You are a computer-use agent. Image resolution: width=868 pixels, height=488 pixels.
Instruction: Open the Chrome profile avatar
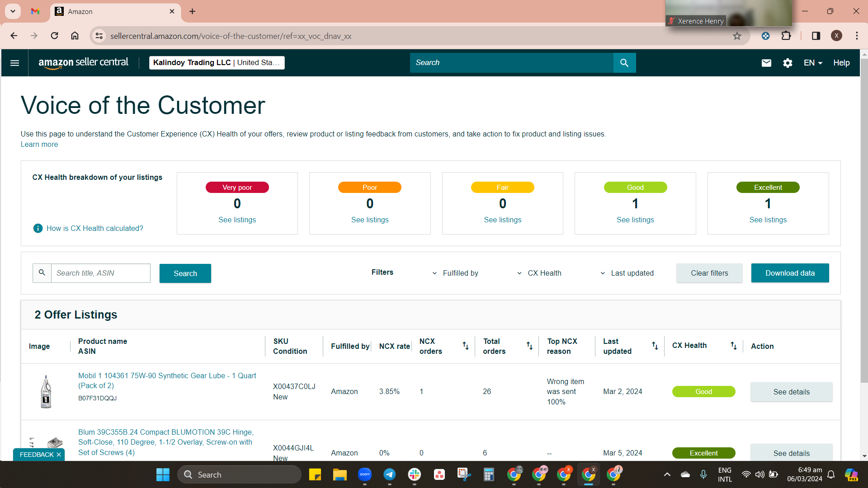(836, 36)
